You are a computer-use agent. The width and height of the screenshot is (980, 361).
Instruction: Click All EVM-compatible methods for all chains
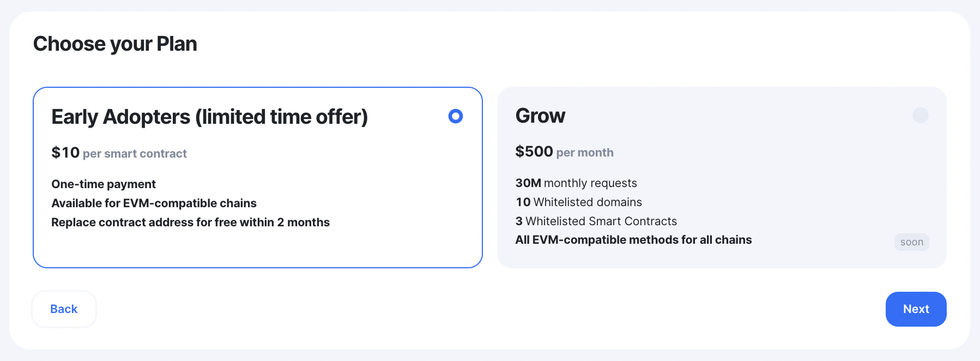pos(633,240)
